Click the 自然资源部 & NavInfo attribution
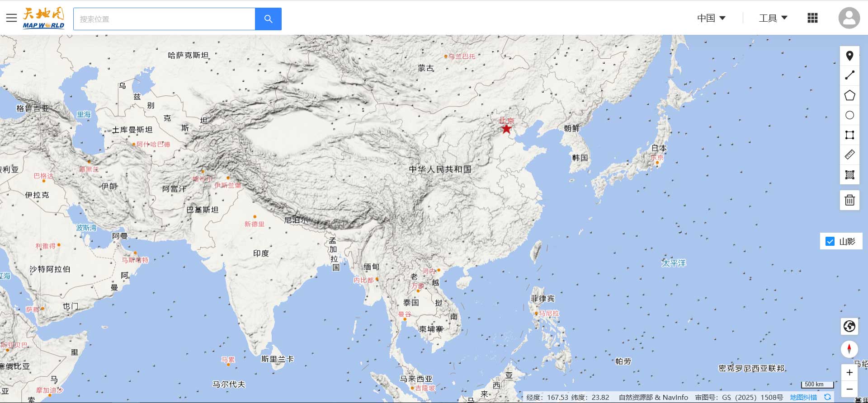The image size is (868, 403). tap(654, 398)
